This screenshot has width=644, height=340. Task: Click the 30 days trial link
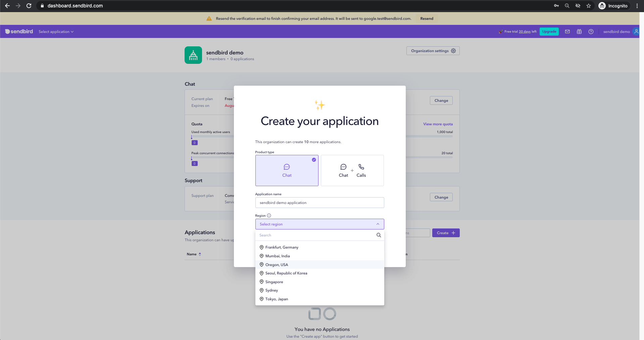[x=525, y=32]
